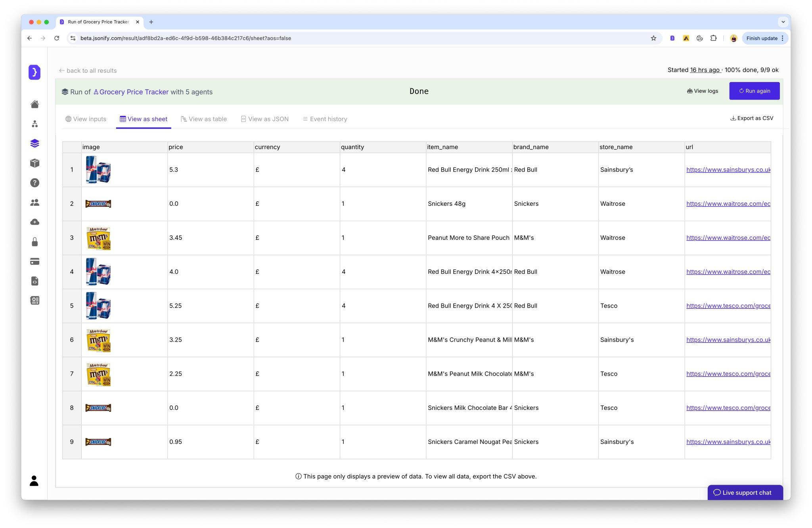
Task: Open the newspaper docs icon in sidebar
Action: coord(34,300)
